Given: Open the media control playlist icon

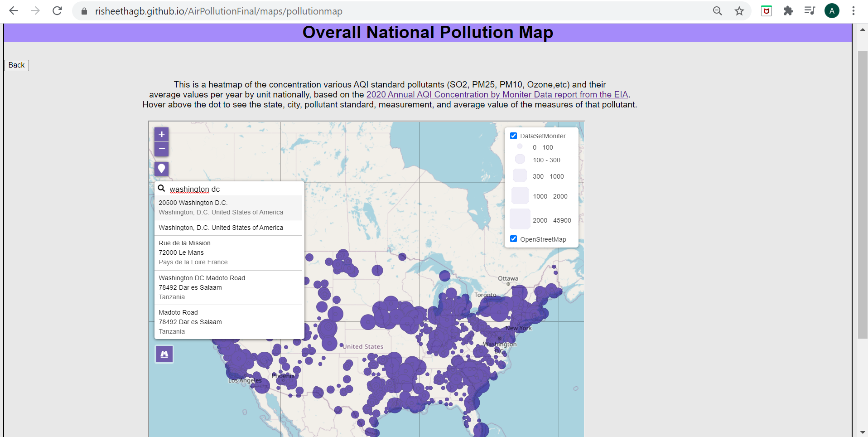Looking at the screenshot, I should click(x=810, y=11).
